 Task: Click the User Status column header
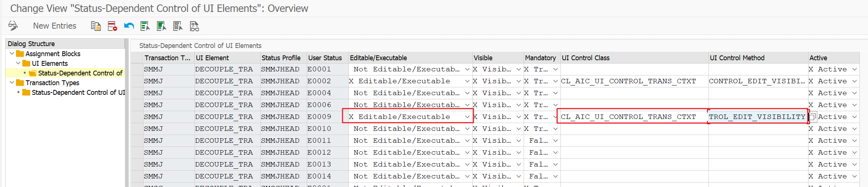click(325, 58)
